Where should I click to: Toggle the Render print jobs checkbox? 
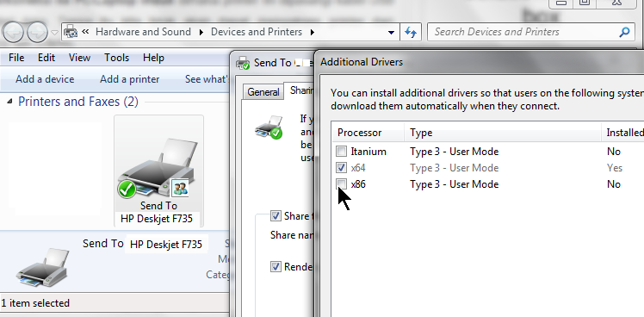pos(276,267)
